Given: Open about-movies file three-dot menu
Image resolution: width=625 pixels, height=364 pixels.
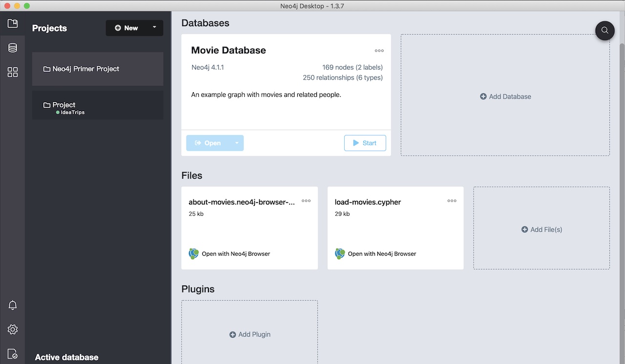Looking at the screenshot, I should pos(306,201).
